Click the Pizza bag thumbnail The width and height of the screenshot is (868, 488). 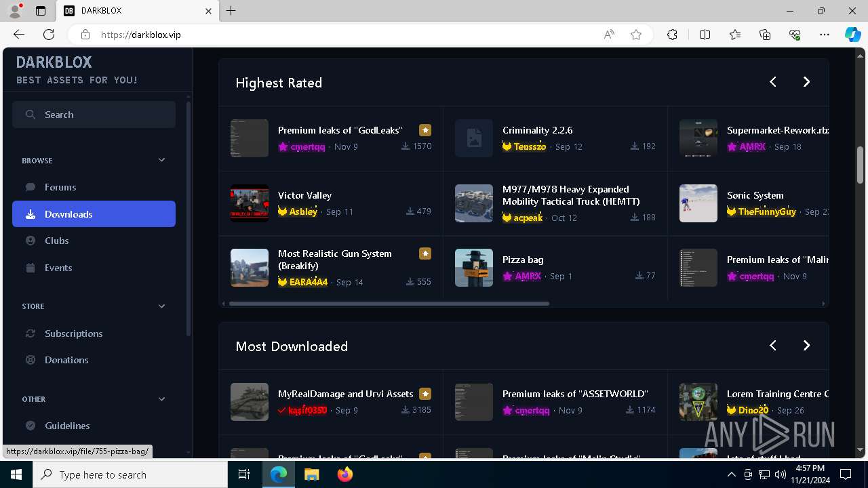pyautogui.click(x=474, y=268)
